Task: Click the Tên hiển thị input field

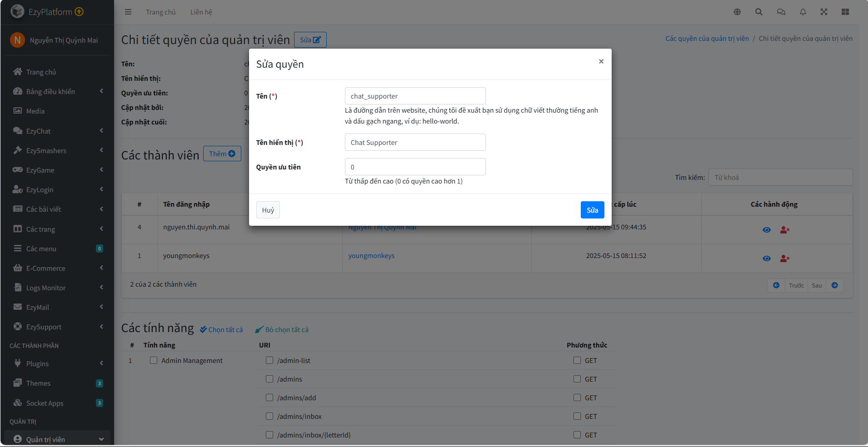Action: tap(415, 142)
